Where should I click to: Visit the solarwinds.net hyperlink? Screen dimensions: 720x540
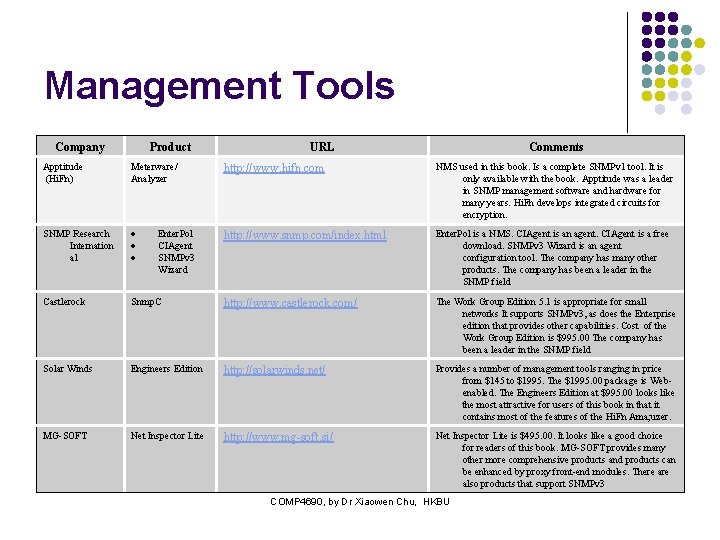[x=274, y=370]
